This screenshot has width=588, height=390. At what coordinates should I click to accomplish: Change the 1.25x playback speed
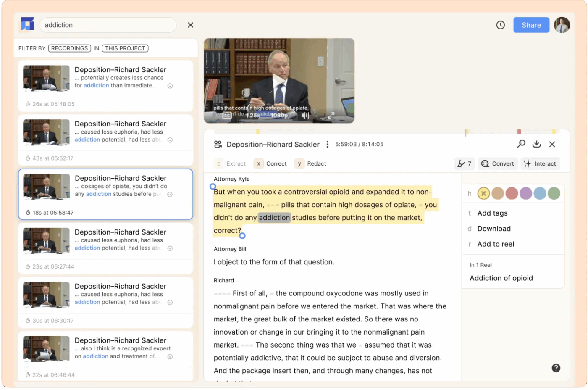click(x=253, y=115)
